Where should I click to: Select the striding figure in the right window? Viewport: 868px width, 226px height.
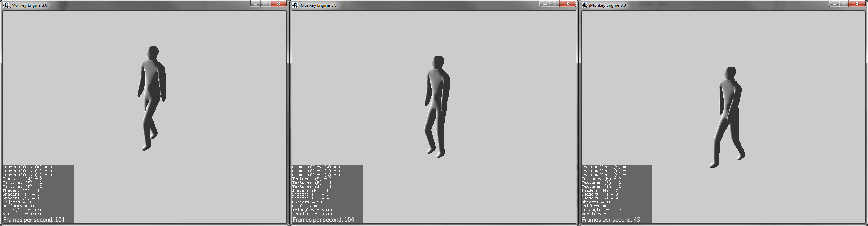[727, 117]
